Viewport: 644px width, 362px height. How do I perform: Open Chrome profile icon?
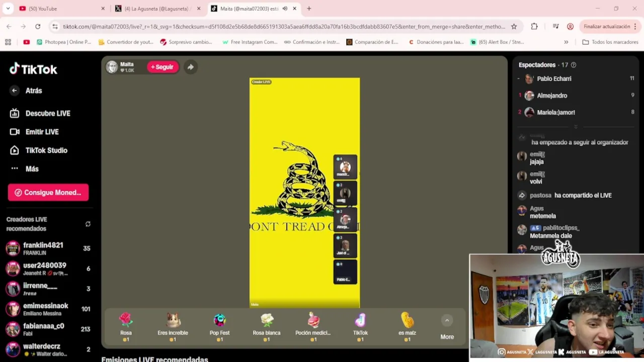pyautogui.click(x=570, y=27)
